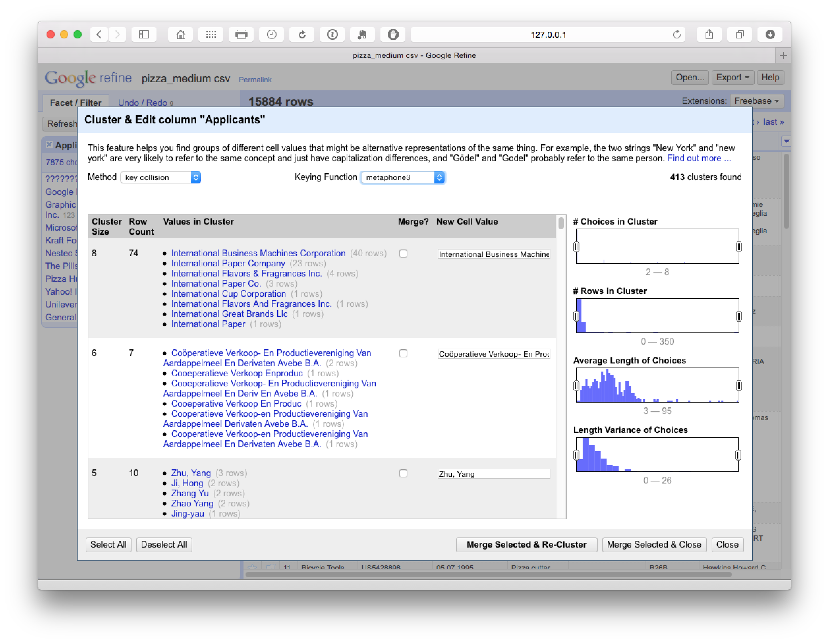Toggle the Safari sidebar icon
The image size is (829, 644).
[x=144, y=34]
